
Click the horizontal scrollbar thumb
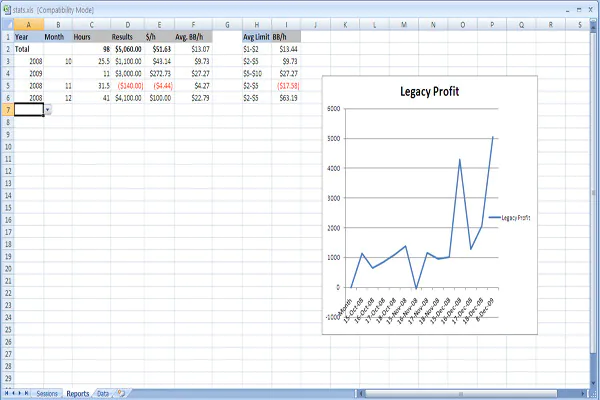click(x=461, y=393)
